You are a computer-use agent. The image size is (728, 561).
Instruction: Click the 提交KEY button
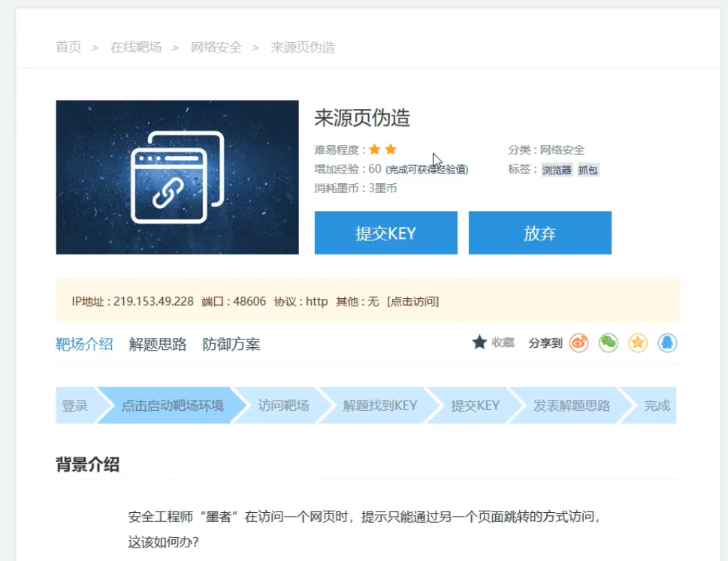385,233
